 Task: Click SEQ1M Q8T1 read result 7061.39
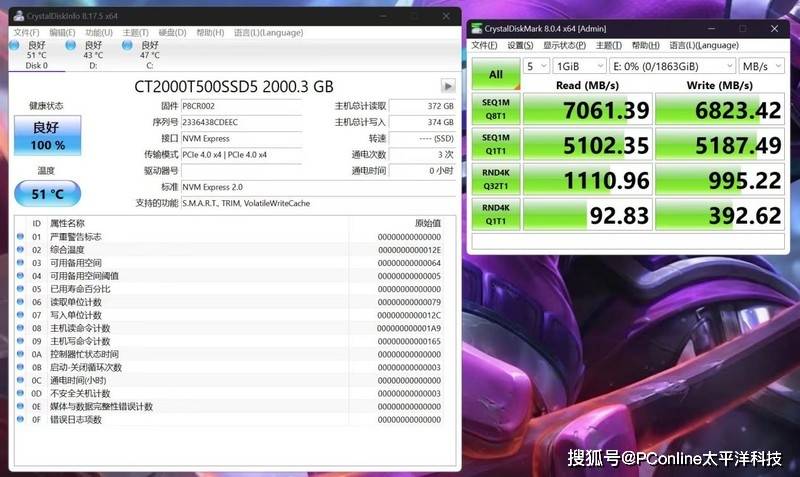588,109
